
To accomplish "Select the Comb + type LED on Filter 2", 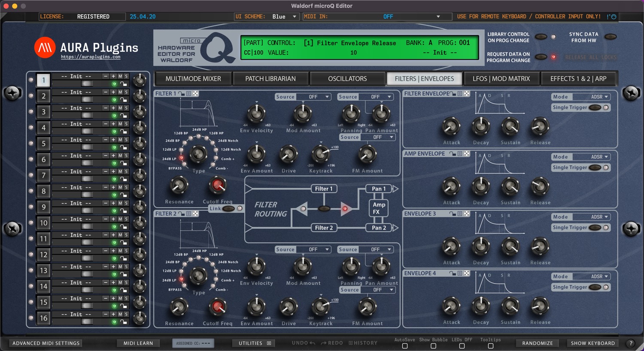I will click(216, 279).
